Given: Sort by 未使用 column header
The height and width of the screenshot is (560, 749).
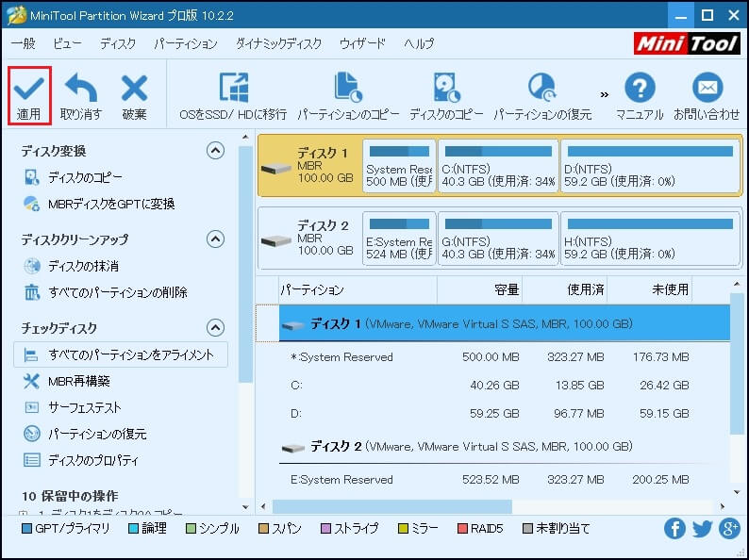Looking at the screenshot, I should point(650,289).
